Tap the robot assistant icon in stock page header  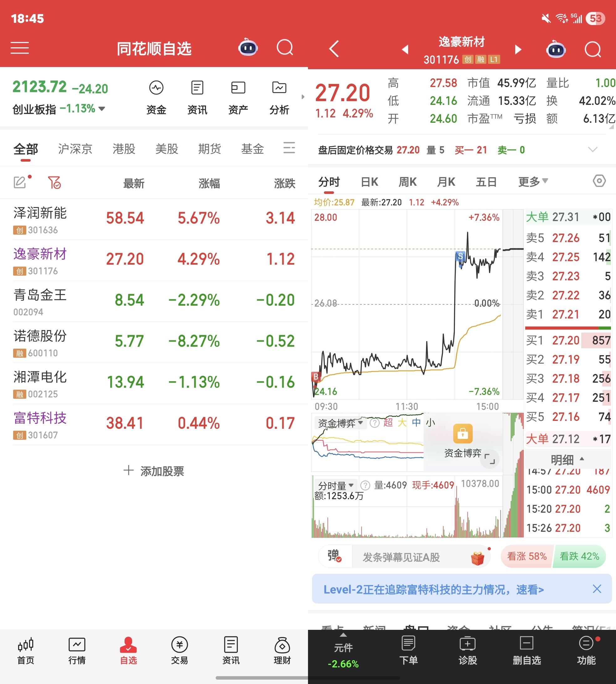pyautogui.click(x=556, y=49)
